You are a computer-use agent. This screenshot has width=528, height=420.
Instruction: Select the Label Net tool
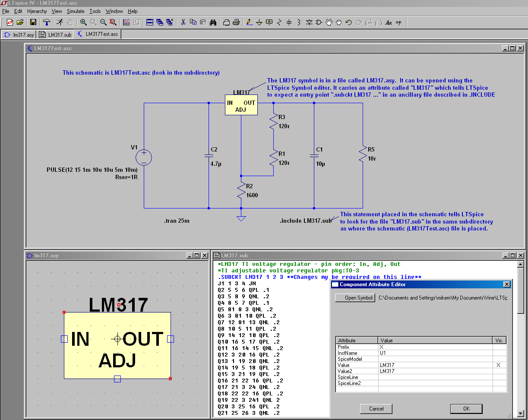click(269, 22)
